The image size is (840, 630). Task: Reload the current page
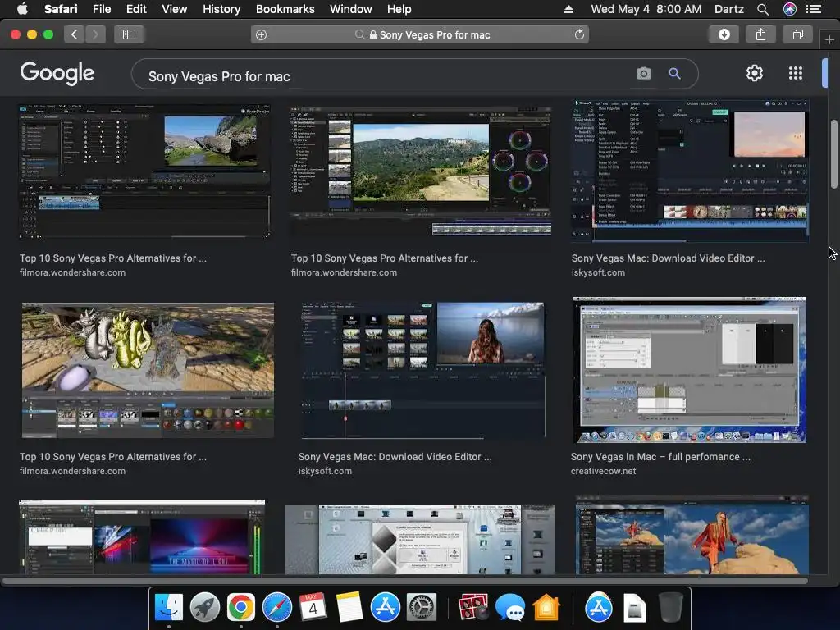coord(579,34)
